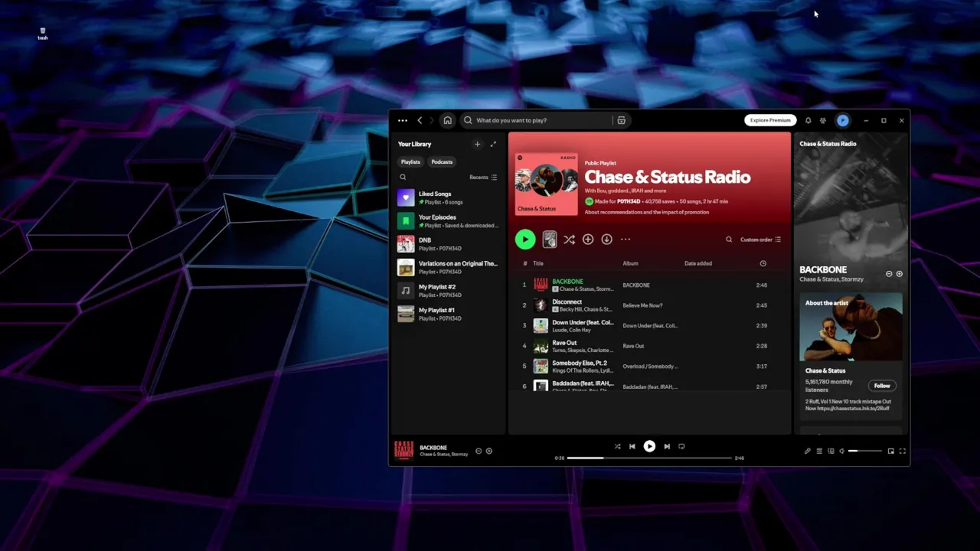This screenshot has width=980, height=551.
Task: Create a playlist with the plus icon
Action: point(477,144)
